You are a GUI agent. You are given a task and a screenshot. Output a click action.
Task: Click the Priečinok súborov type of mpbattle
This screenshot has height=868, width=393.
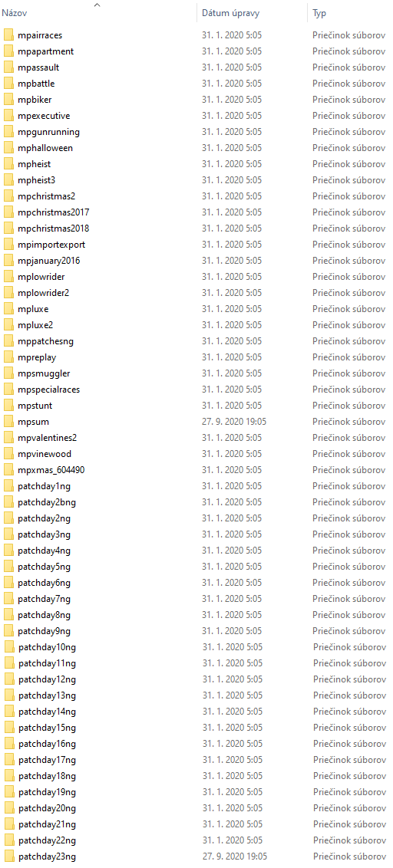point(348,84)
